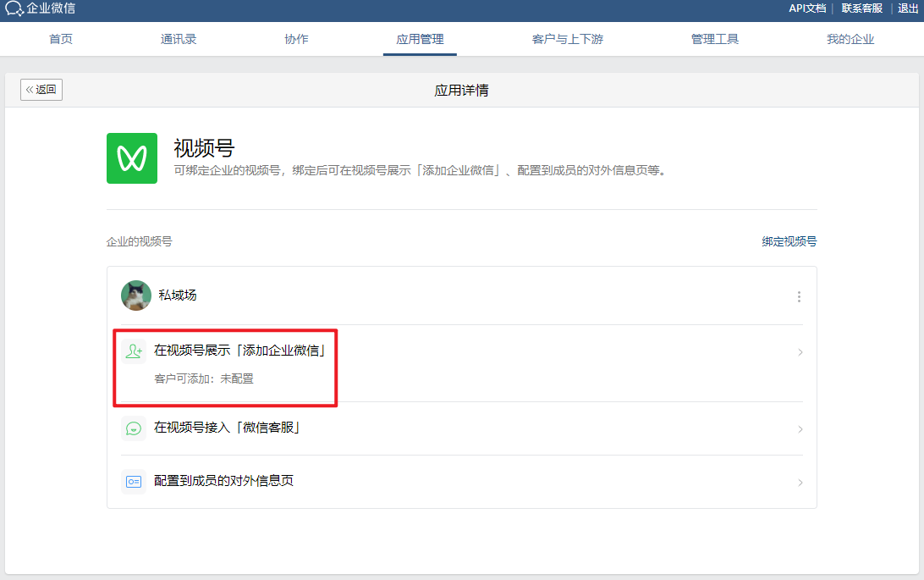Click the 联系客服 link

861,8
